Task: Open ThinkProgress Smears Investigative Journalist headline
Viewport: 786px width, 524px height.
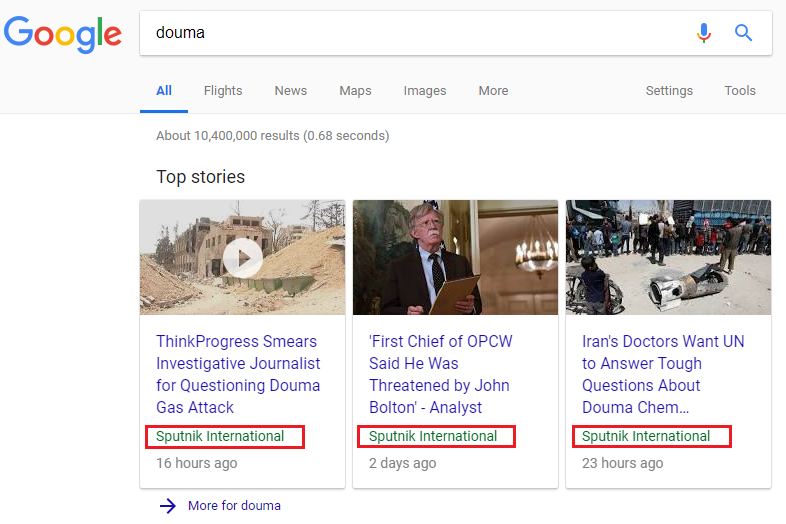Action: click(x=238, y=374)
